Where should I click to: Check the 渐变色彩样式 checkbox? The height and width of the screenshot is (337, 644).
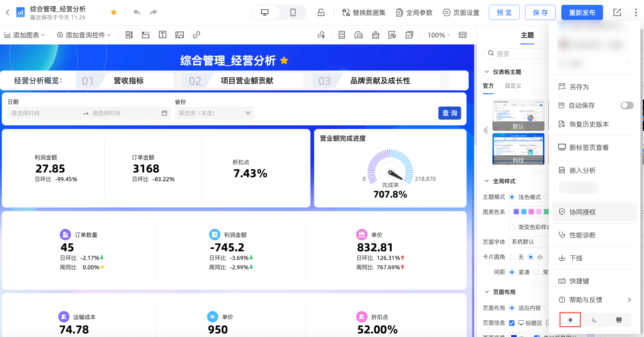tap(512, 227)
